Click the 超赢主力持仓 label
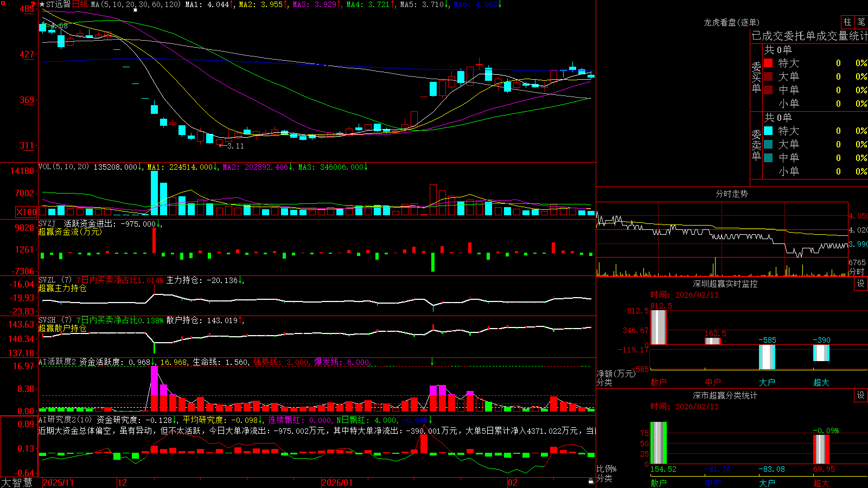868x488 pixels. [62, 288]
